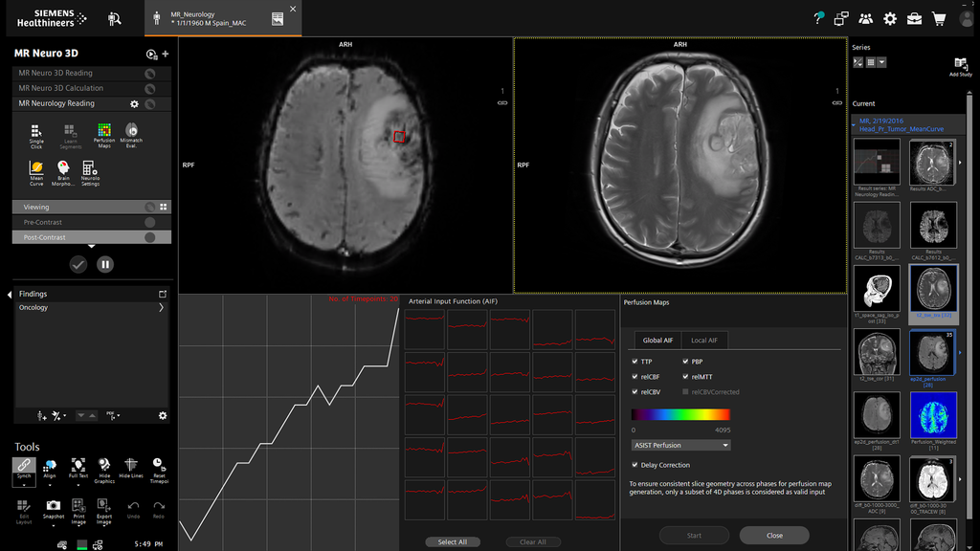Open the ASIST Perfusion dropdown
980x551 pixels.
pyautogui.click(x=680, y=445)
